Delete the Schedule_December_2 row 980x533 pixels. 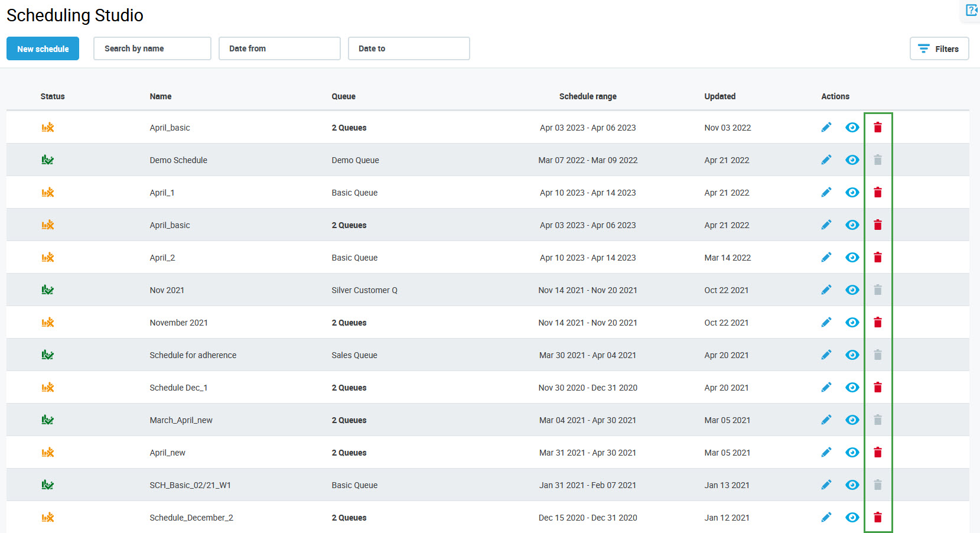click(x=877, y=517)
